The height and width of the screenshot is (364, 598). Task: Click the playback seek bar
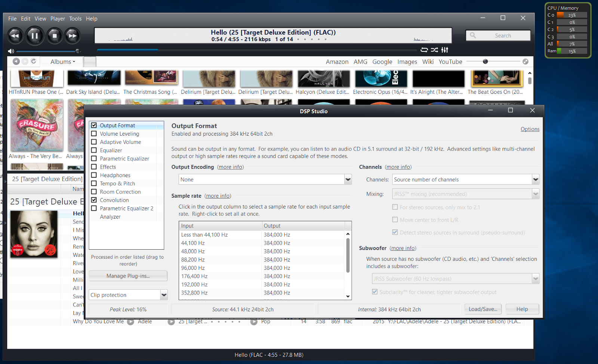(x=257, y=50)
